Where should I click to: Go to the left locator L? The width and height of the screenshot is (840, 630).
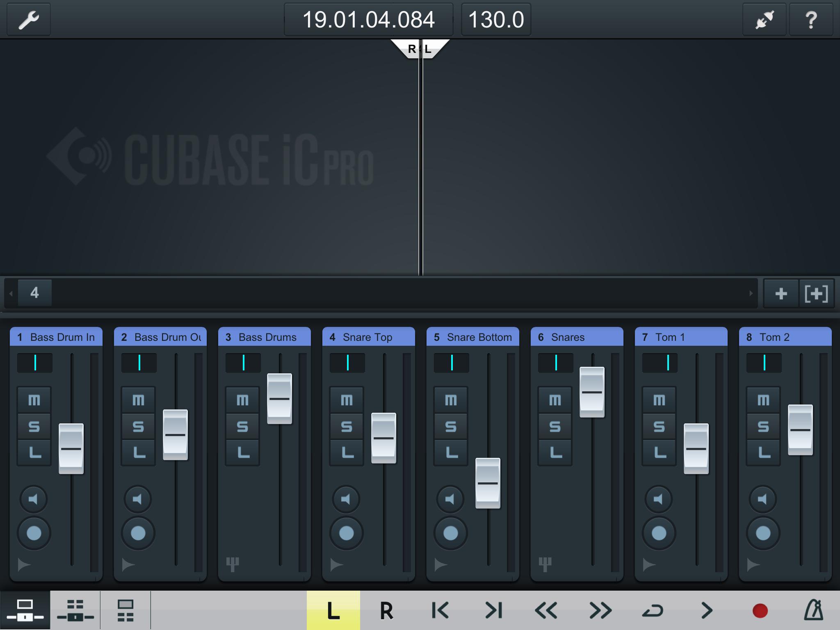click(x=333, y=610)
